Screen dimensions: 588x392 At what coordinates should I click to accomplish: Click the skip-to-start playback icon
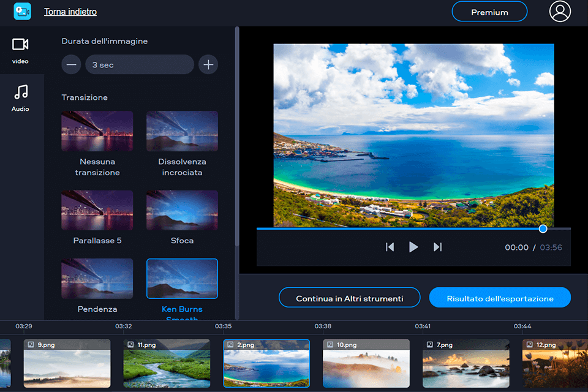click(x=390, y=247)
